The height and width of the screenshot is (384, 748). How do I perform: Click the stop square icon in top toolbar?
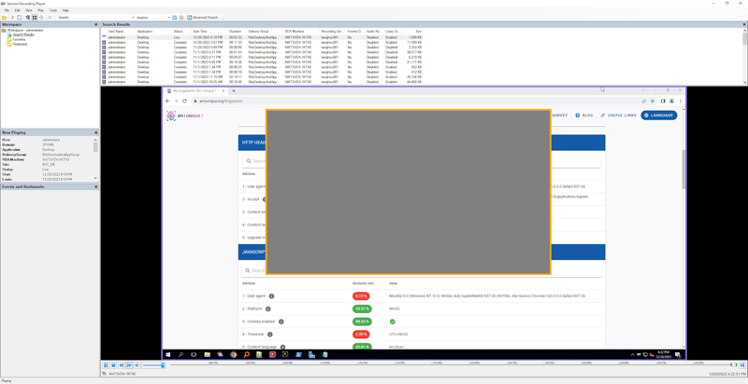(20, 17)
